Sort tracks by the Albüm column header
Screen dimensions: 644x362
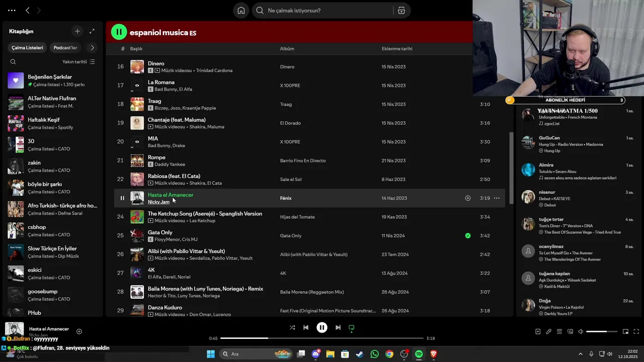tap(287, 49)
